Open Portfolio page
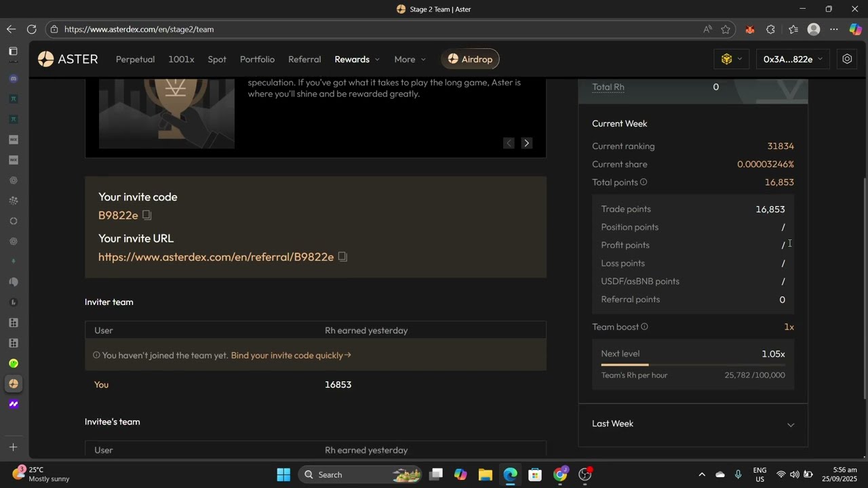Viewport: 868px width, 488px height. [x=257, y=59]
